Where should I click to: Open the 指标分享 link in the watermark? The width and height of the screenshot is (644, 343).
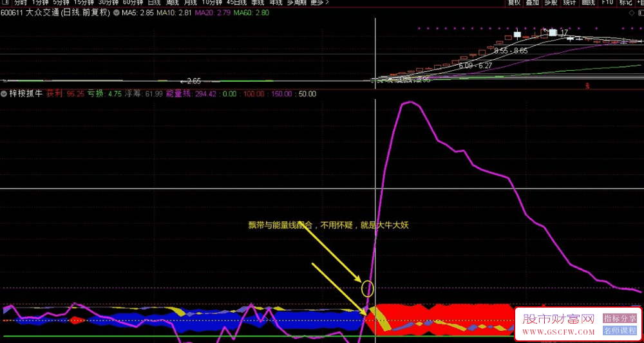620,318
